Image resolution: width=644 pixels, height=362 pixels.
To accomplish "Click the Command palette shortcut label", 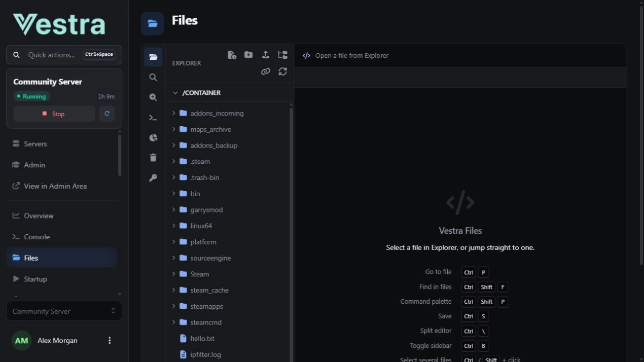I will point(426,301).
